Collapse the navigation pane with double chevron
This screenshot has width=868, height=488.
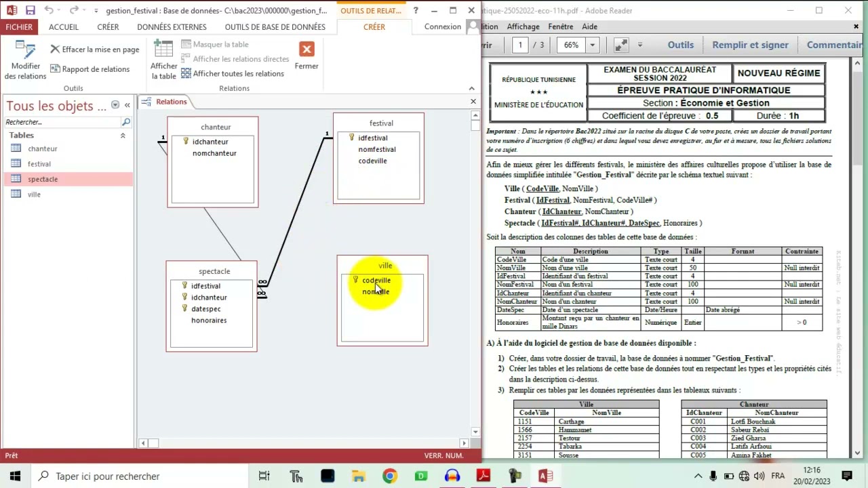click(127, 105)
